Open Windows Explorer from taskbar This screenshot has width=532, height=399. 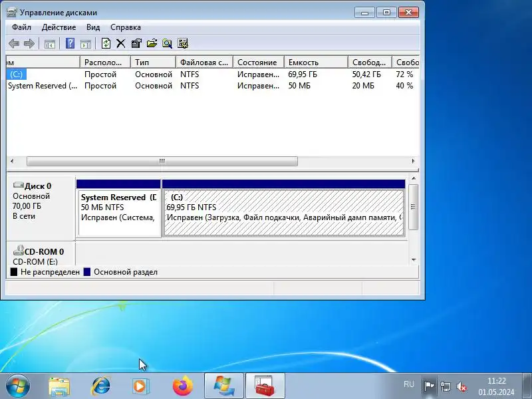[x=59, y=386]
